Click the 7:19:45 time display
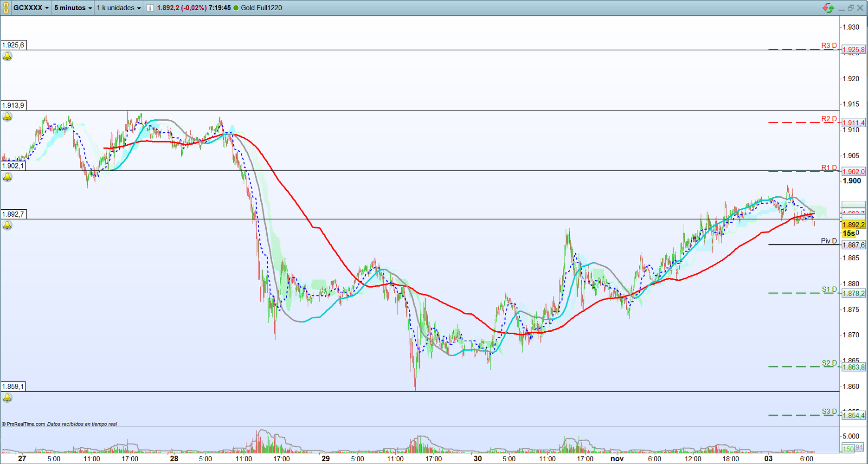The image size is (868, 464). (220, 8)
